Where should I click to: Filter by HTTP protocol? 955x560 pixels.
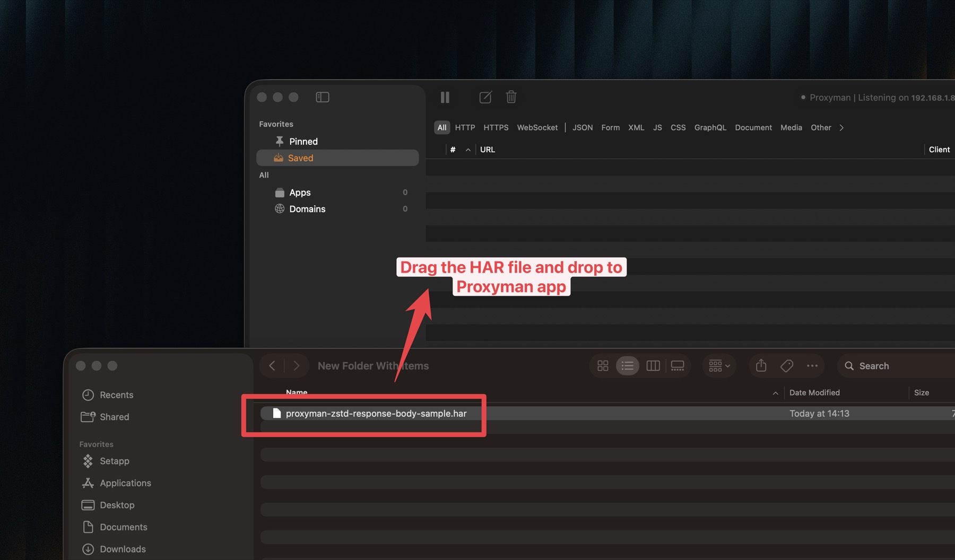(465, 127)
